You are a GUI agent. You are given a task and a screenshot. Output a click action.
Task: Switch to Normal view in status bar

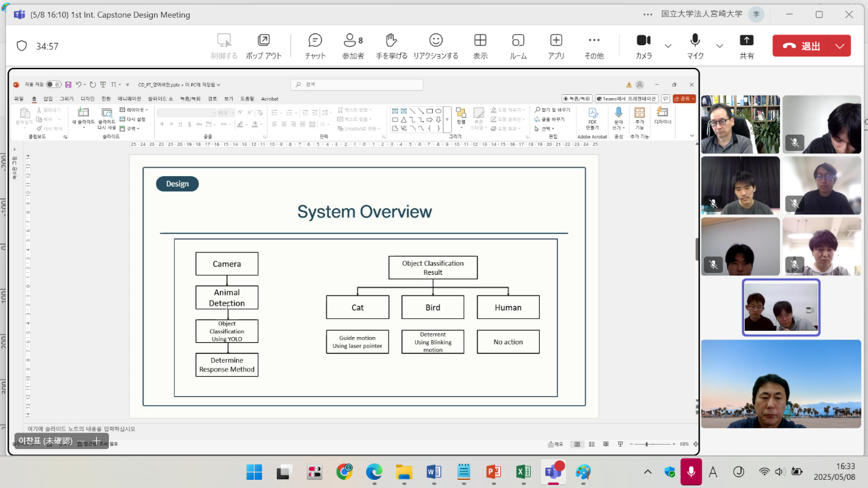point(577,444)
